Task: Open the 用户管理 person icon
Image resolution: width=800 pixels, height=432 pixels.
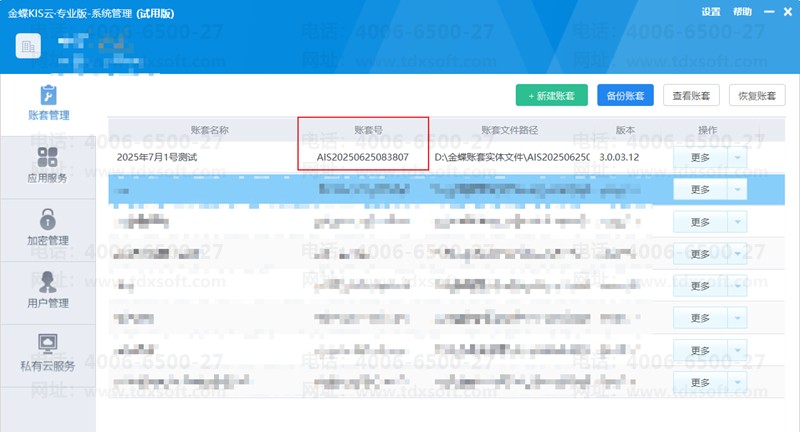Action: coord(47,282)
